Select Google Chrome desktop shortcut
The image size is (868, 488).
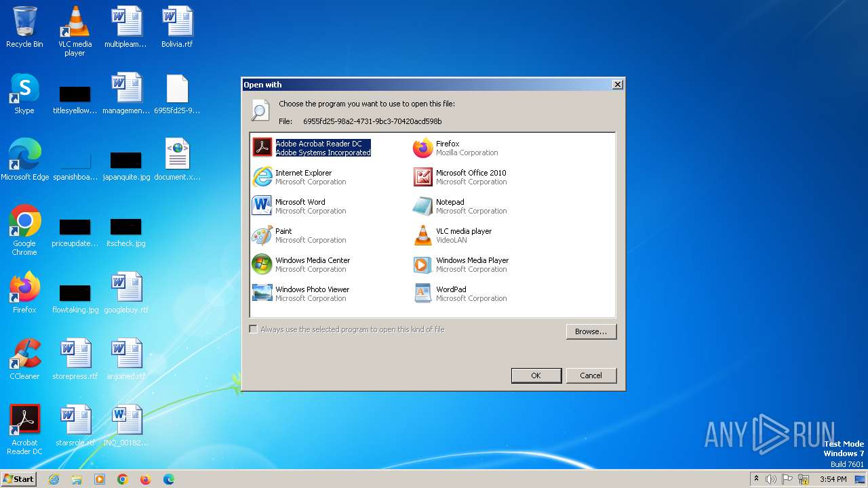(x=24, y=230)
